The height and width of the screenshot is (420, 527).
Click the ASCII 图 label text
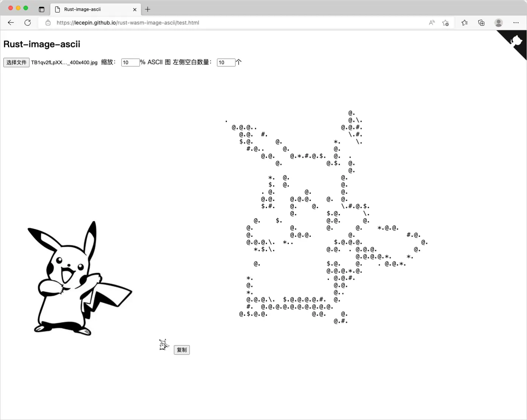coord(159,62)
